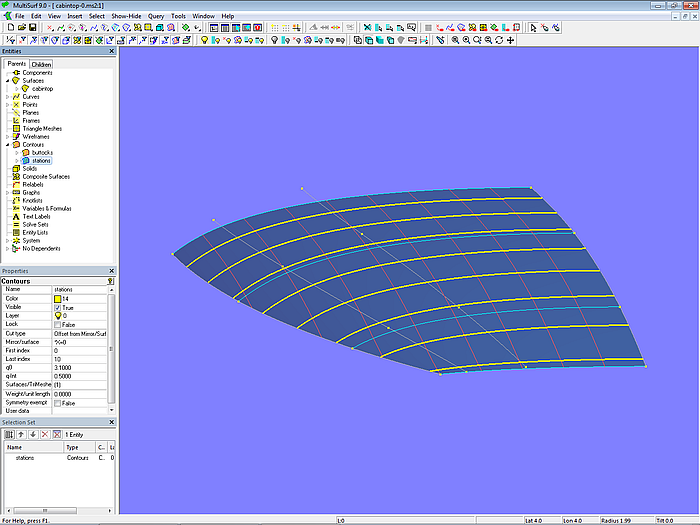The height and width of the screenshot is (525, 700).
Task: Remove entity with red X in Selection Set
Action: [44, 434]
